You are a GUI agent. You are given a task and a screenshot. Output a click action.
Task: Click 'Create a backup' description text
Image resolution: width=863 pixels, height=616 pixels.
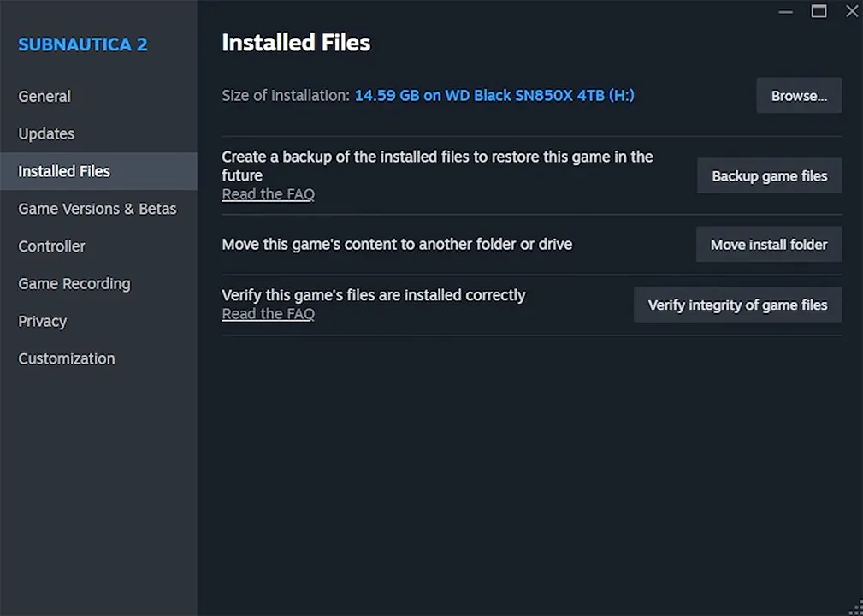point(438,166)
